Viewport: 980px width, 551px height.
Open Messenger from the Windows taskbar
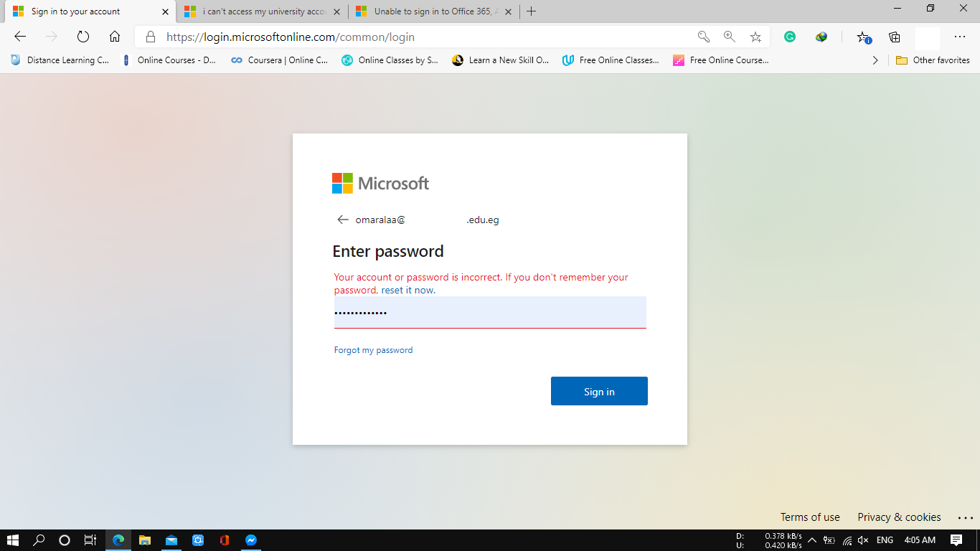[250, 540]
